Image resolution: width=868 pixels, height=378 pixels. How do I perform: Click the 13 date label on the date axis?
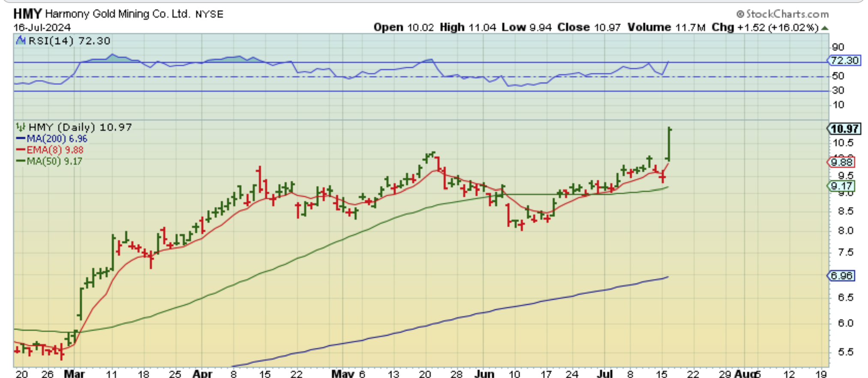click(393, 374)
